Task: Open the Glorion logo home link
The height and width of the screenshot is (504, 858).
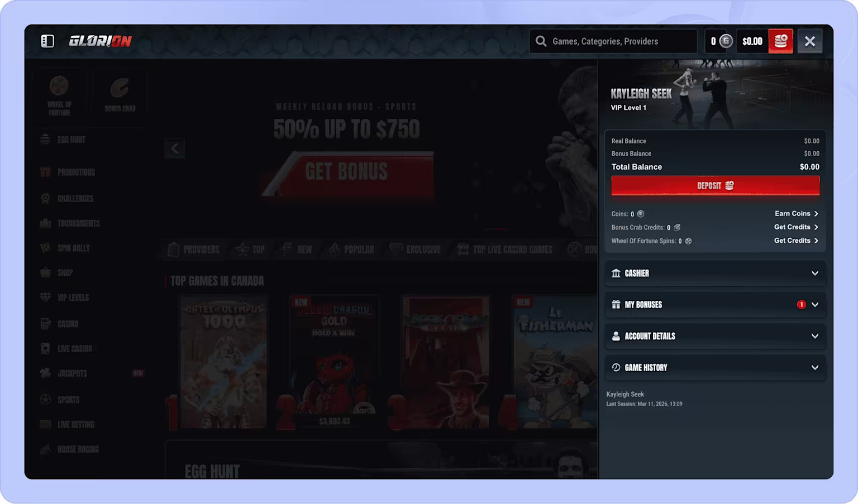Action: coord(100,41)
